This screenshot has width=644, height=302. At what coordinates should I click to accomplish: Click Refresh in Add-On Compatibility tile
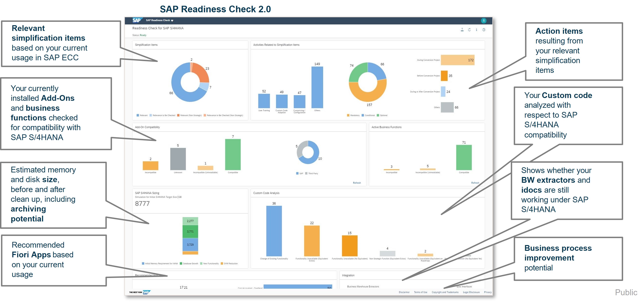tap(357, 183)
